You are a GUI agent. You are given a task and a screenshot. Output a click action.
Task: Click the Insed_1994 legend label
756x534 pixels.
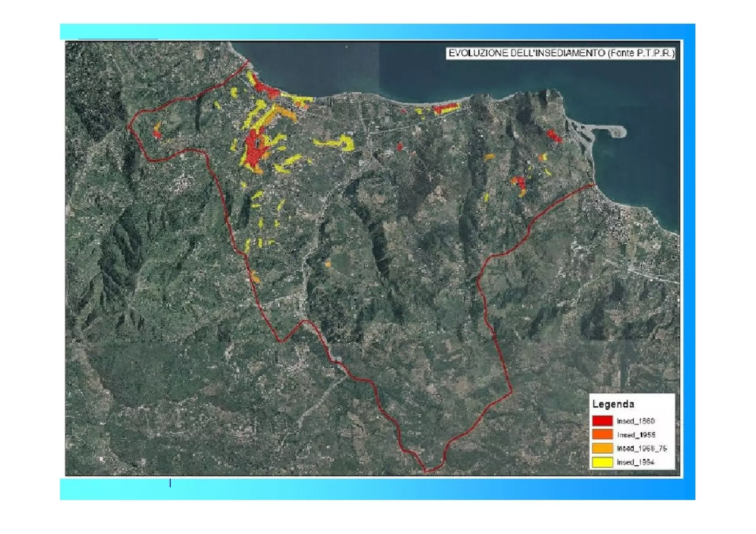point(635,462)
